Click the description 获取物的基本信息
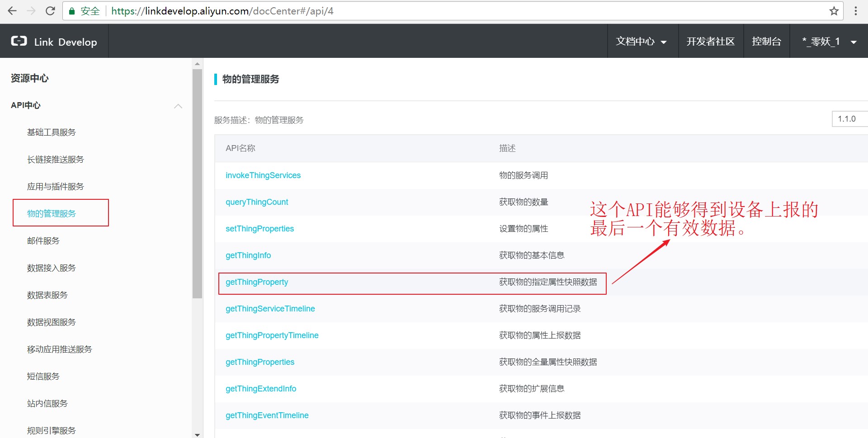 point(532,255)
